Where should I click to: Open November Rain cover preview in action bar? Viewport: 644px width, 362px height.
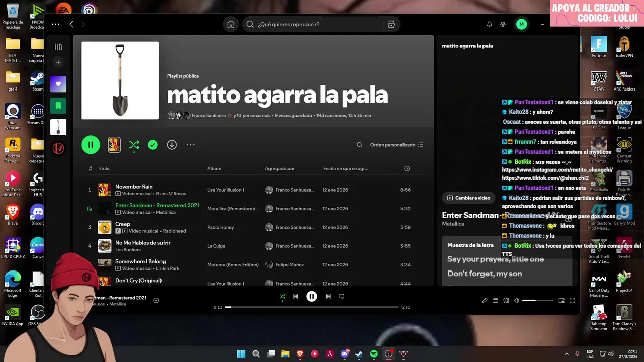[114, 145]
